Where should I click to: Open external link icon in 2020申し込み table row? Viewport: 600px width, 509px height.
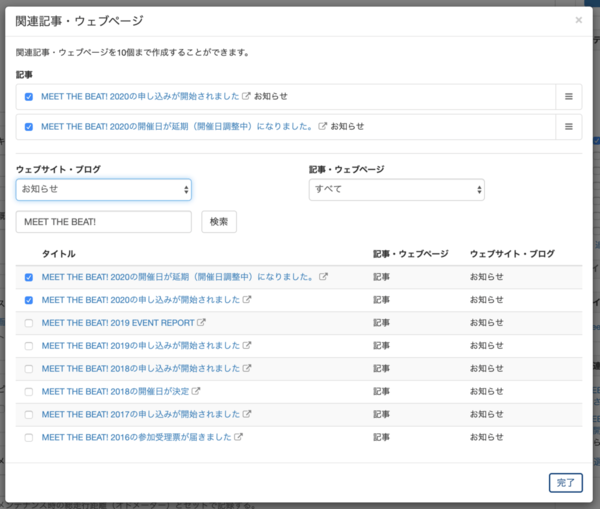pyautogui.click(x=247, y=299)
